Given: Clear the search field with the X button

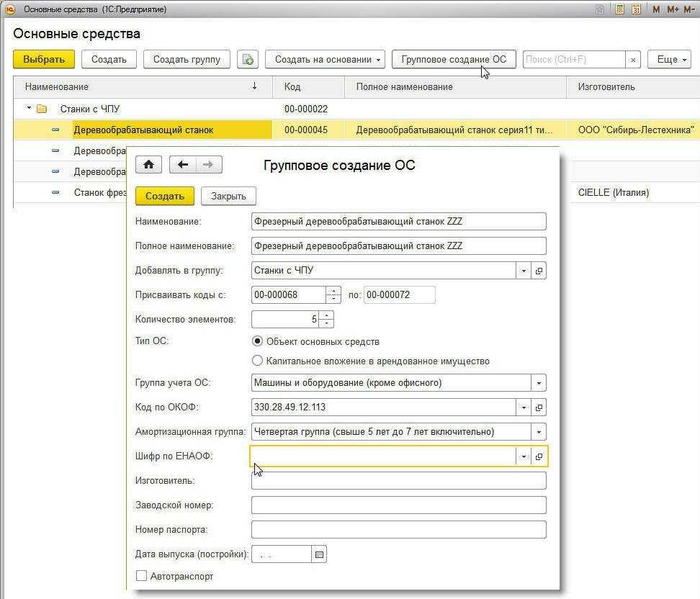Looking at the screenshot, I should 633,60.
